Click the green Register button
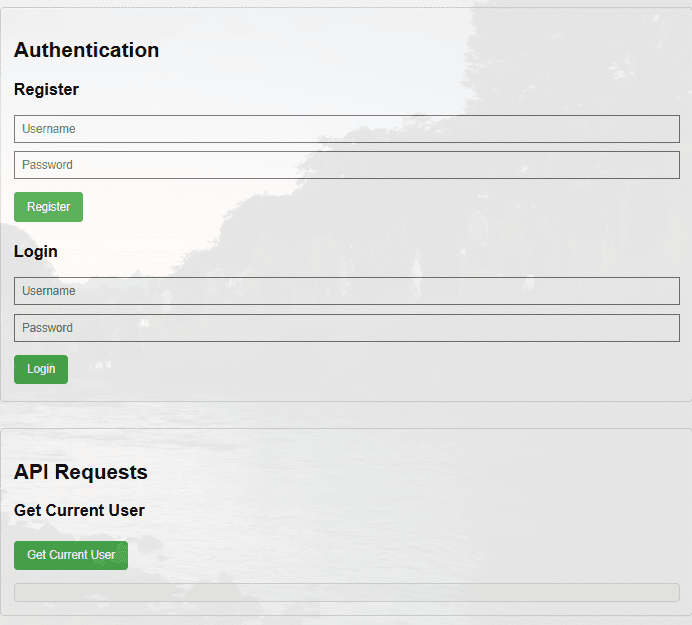692x625 pixels. (49, 207)
